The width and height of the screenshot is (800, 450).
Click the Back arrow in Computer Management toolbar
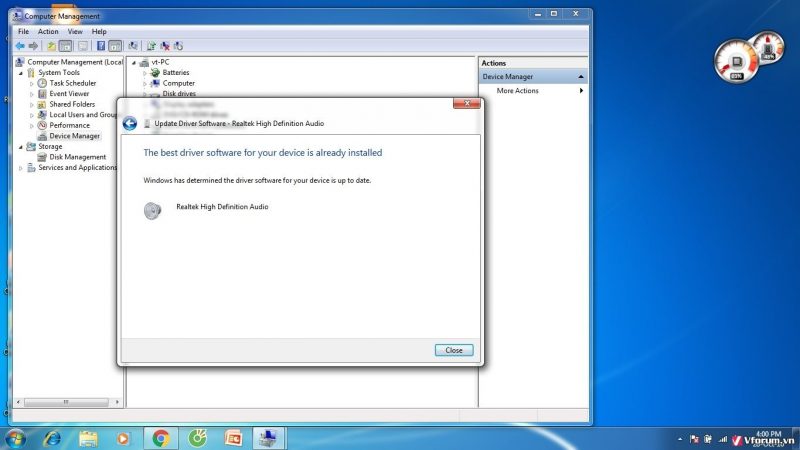20,46
